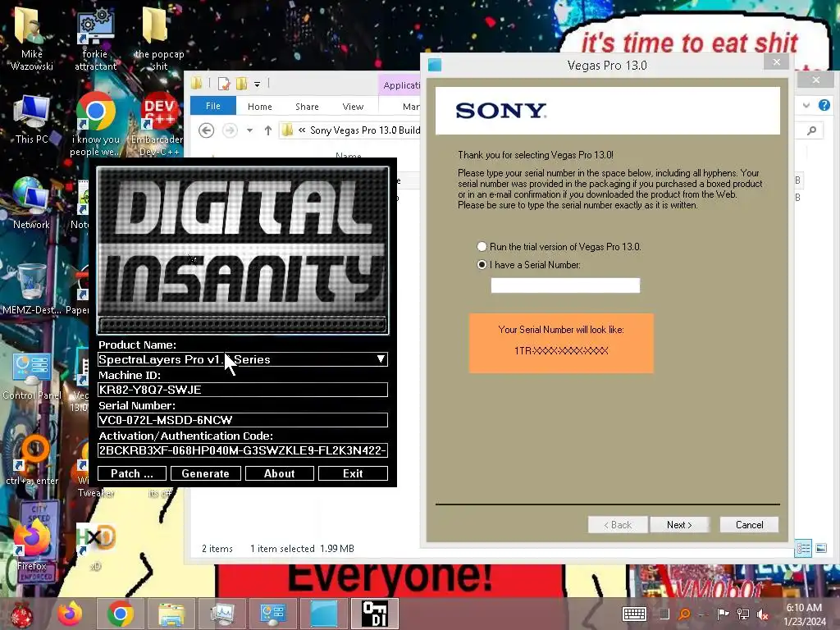The height and width of the screenshot is (630, 840).
Task: Open the Control Panel taskbar item
Action: tap(272, 614)
